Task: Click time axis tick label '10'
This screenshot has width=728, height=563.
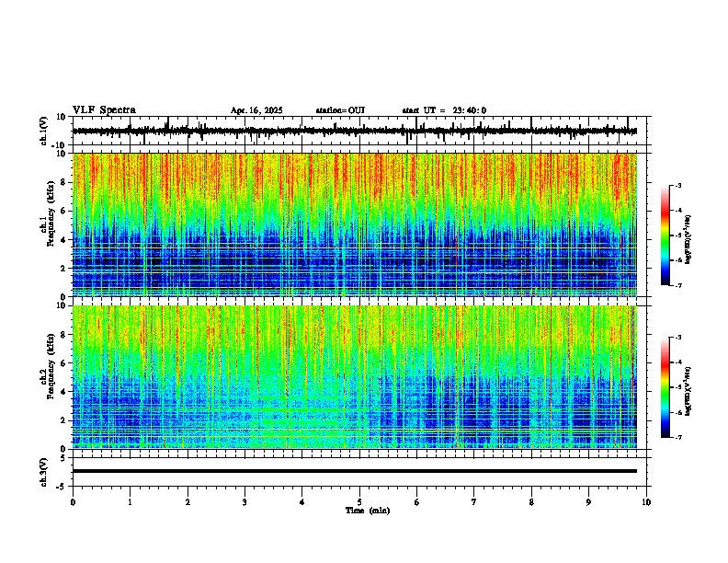Action: click(x=646, y=502)
